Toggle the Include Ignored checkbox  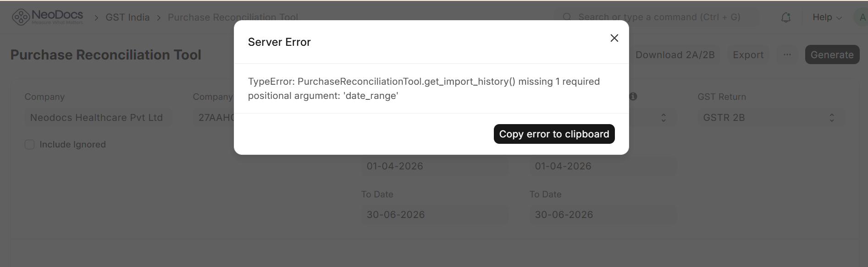29,145
